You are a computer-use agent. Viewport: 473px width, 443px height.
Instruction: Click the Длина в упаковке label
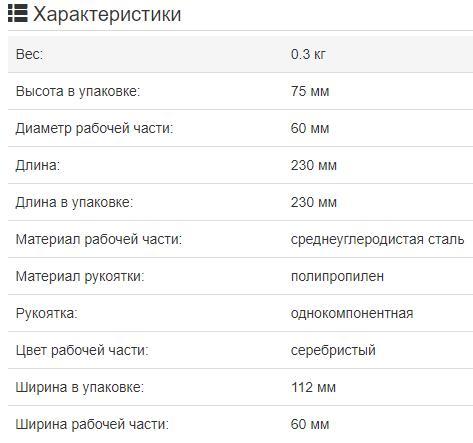pos(74,202)
